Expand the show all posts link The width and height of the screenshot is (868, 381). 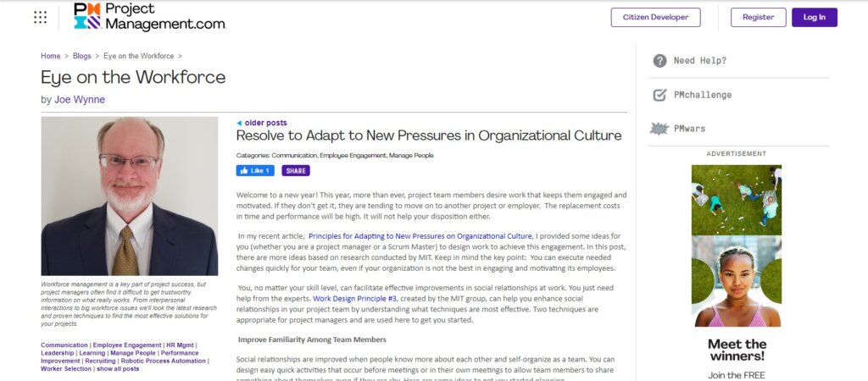[x=118, y=369]
